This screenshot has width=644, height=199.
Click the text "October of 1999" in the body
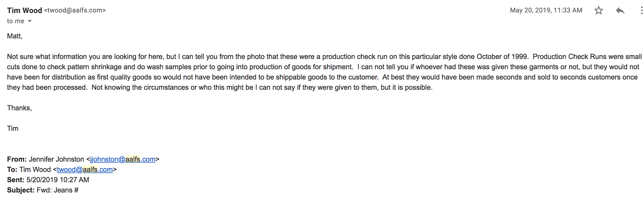502,57
